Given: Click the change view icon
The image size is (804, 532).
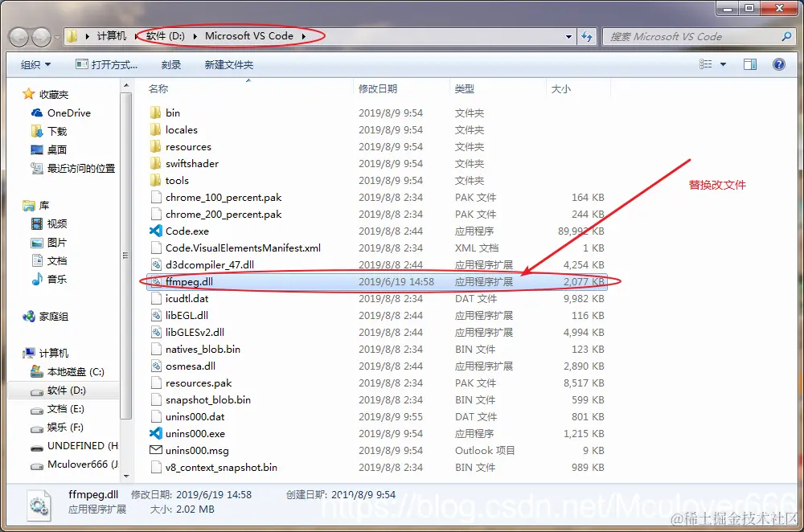Looking at the screenshot, I should point(706,64).
